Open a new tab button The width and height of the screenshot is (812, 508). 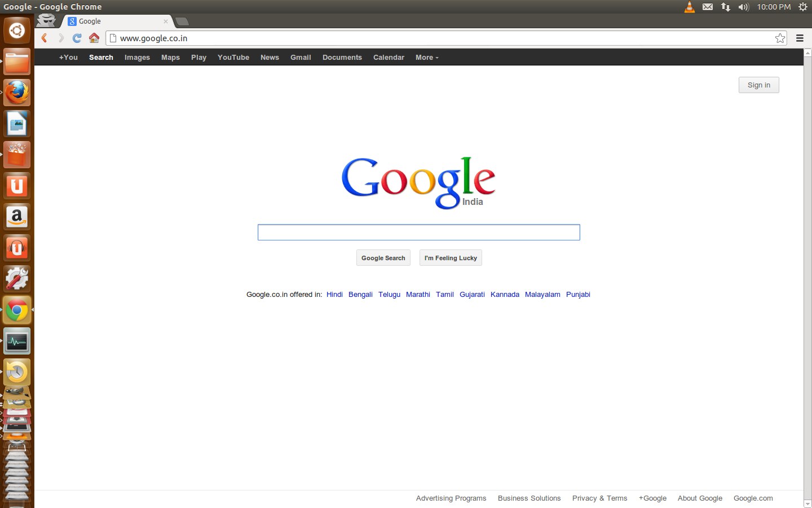point(182,21)
